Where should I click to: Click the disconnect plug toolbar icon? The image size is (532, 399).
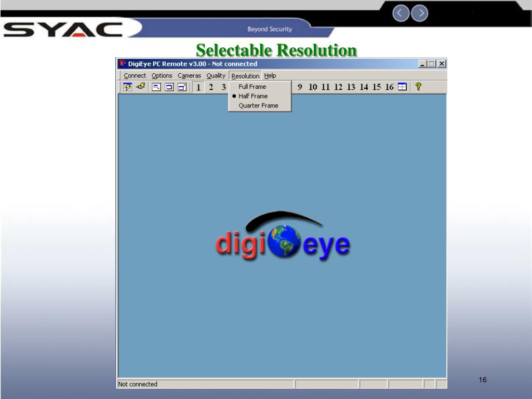(140, 87)
